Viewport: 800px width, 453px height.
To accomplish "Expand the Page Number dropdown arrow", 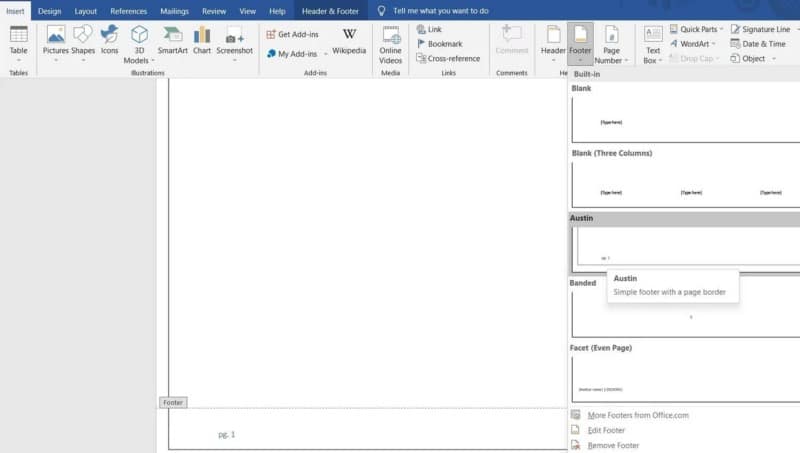I will 626,61.
